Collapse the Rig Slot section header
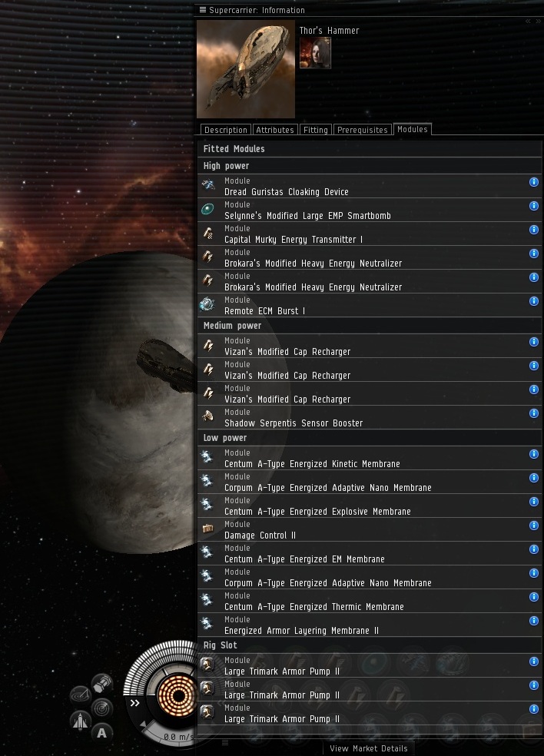Viewport: 544px width, 756px height. (x=370, y=645)
